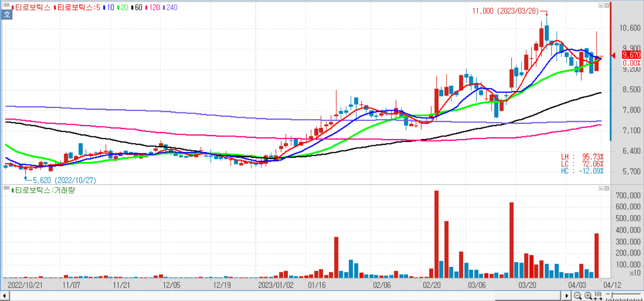Select the 10-day moving average legend
Screen dimensions: 644x301
pos(109,8)
